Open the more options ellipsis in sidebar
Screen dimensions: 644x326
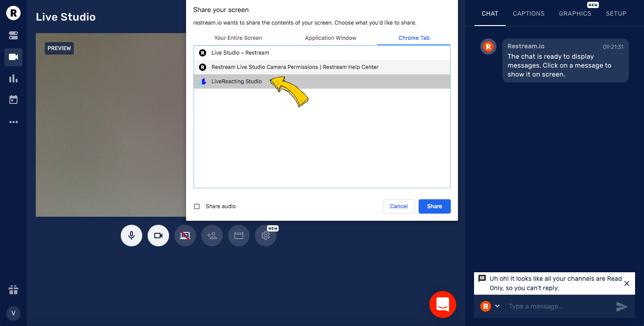pyautogui.click(x=13, y=122)
